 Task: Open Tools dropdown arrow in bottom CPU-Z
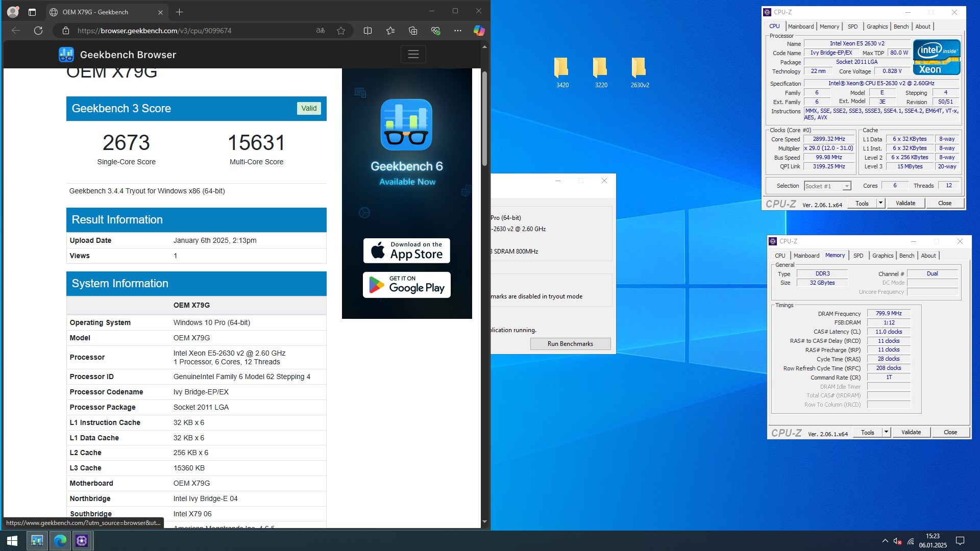[x=886, y=432]
